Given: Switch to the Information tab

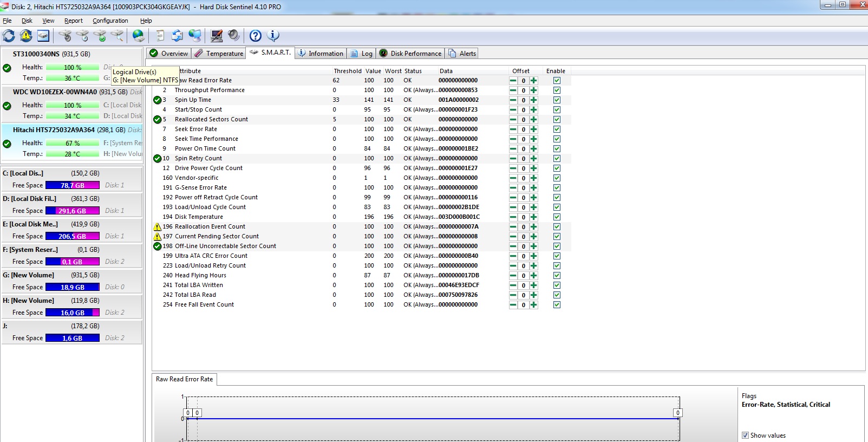Looking at the screenshot, I should (321, 54).
